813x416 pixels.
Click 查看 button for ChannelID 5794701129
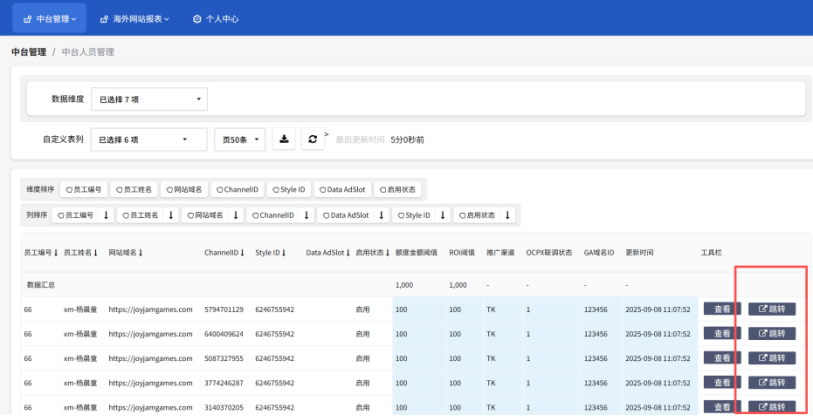pyautogui.click(x=721, y=309)
